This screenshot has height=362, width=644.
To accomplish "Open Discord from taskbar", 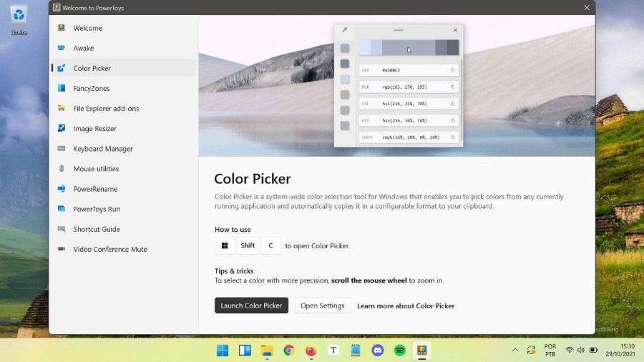I will pos(378,350).
